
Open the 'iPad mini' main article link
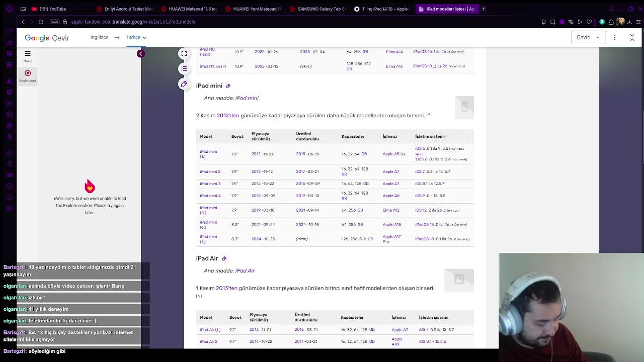[x=247, y=98]
